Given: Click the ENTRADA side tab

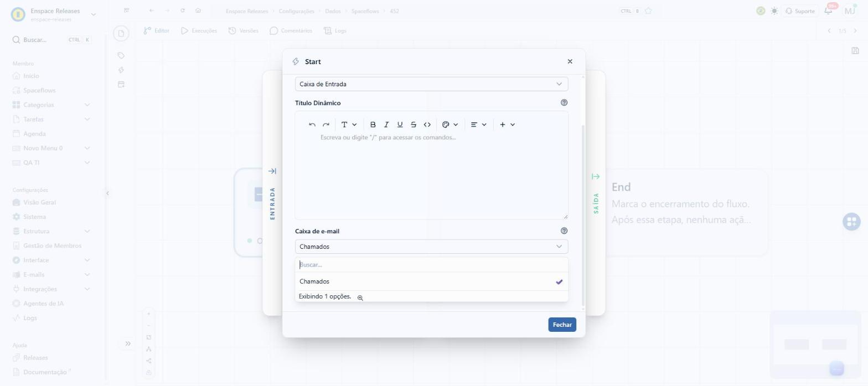Looking at the screenshot, I should tap(272, 195).
